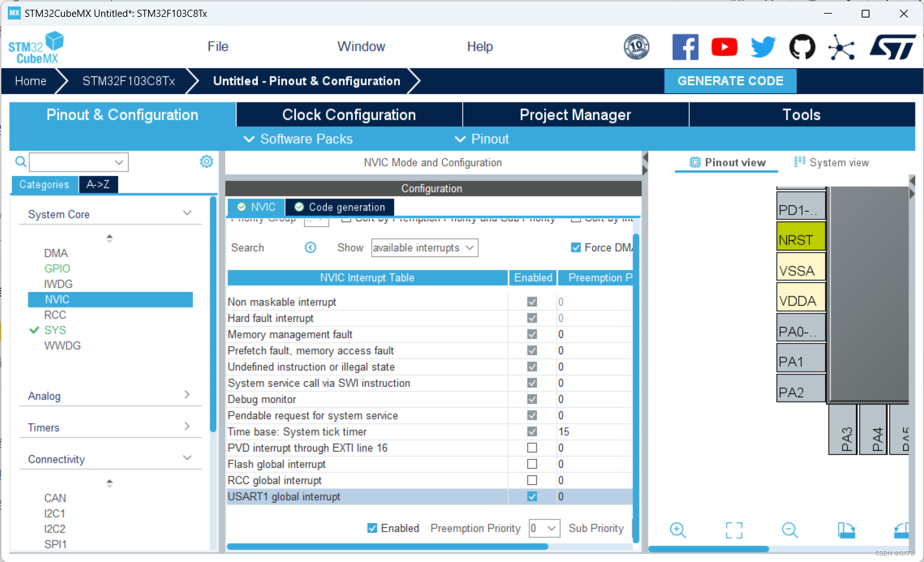
Task: Click the NRST pin on the chip
Action: point(801,236)
